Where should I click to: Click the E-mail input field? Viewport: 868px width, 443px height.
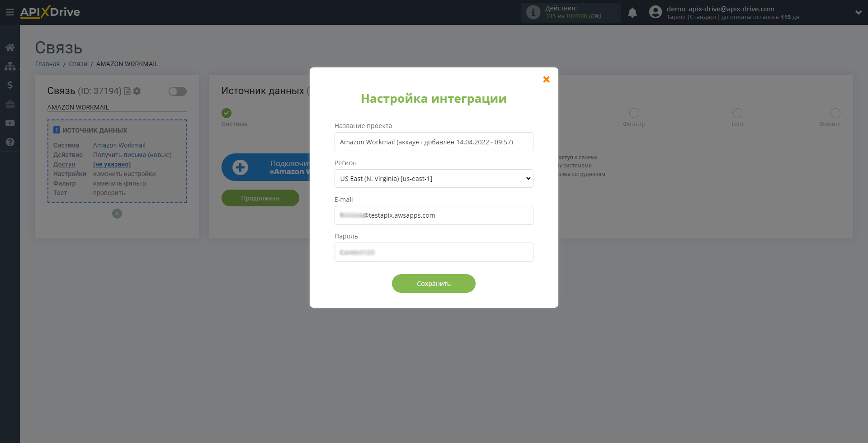click(x=434, y=215)
